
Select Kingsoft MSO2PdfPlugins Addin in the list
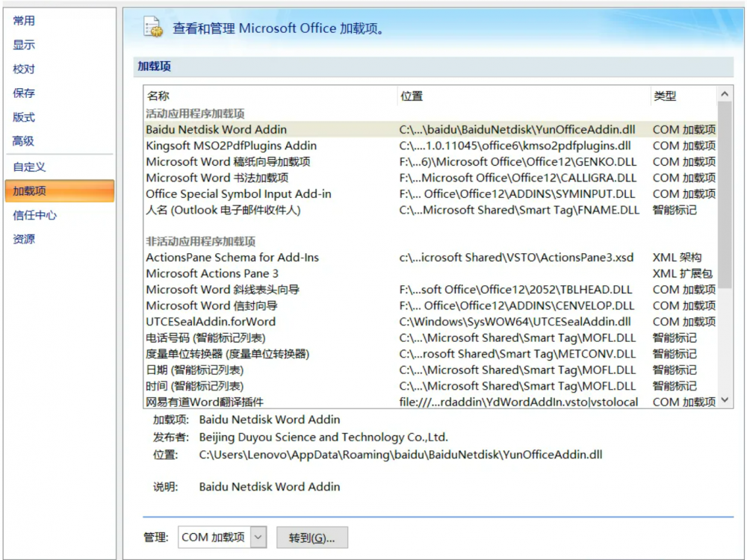pyautogui.click(x=430, y=146)
